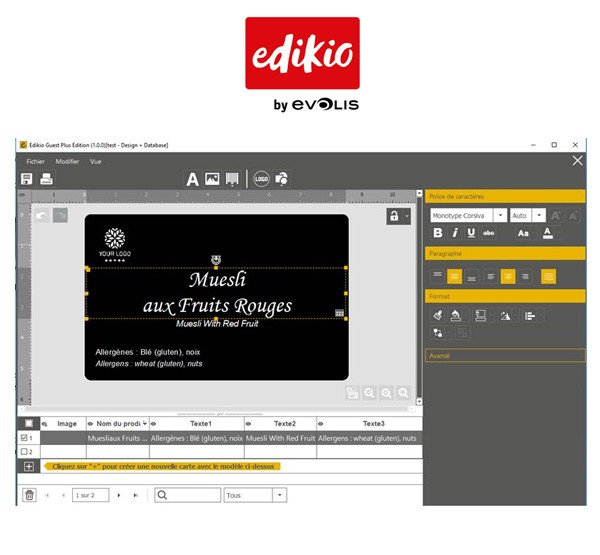Open the font color picker

pyautogui.click(x=547, y=233)
